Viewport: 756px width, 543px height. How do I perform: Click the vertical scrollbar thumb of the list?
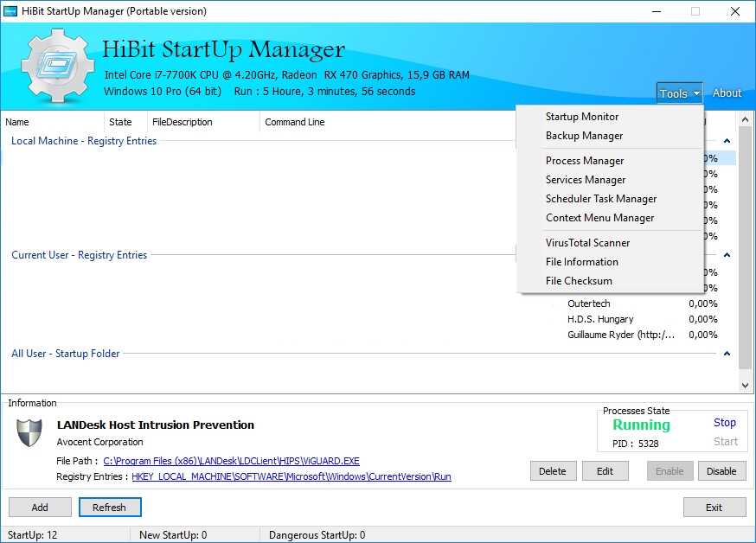click(x=746, y=248)
